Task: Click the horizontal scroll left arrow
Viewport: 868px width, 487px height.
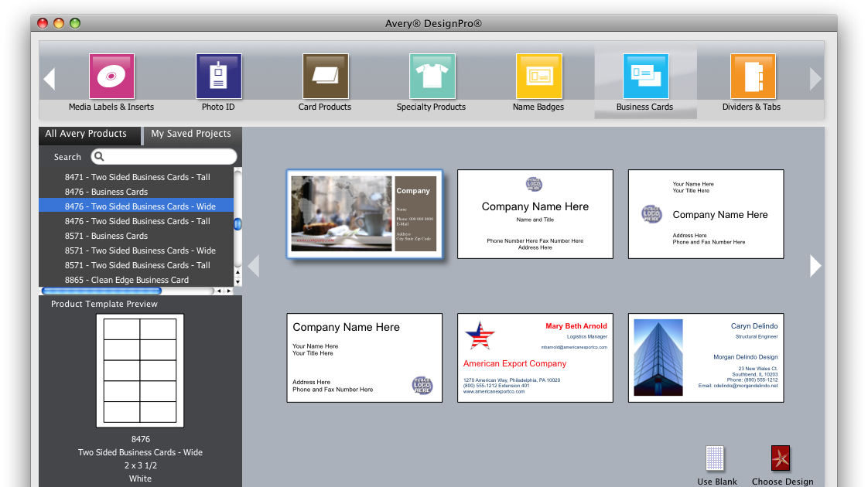Action: pos(219,291)
